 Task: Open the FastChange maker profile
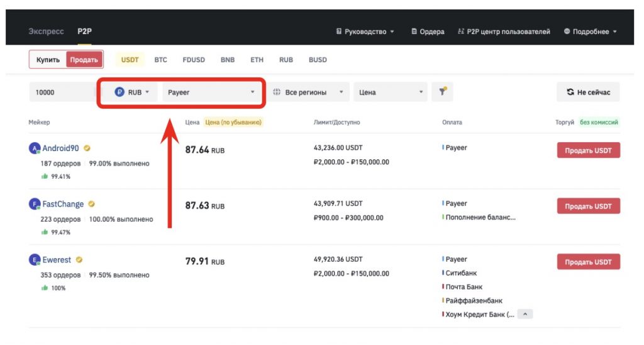coord(63,204)
